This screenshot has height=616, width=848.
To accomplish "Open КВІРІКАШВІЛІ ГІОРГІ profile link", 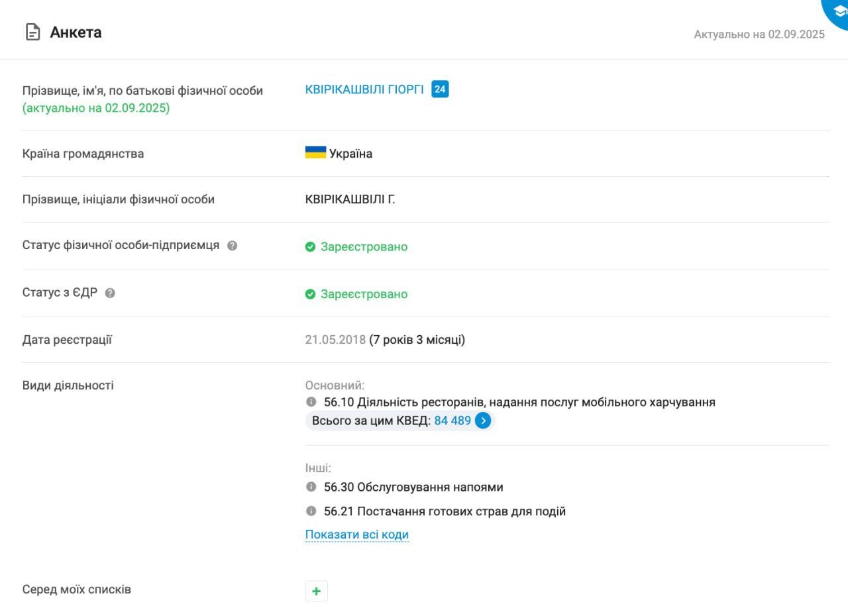I will (x=364, y=89).
